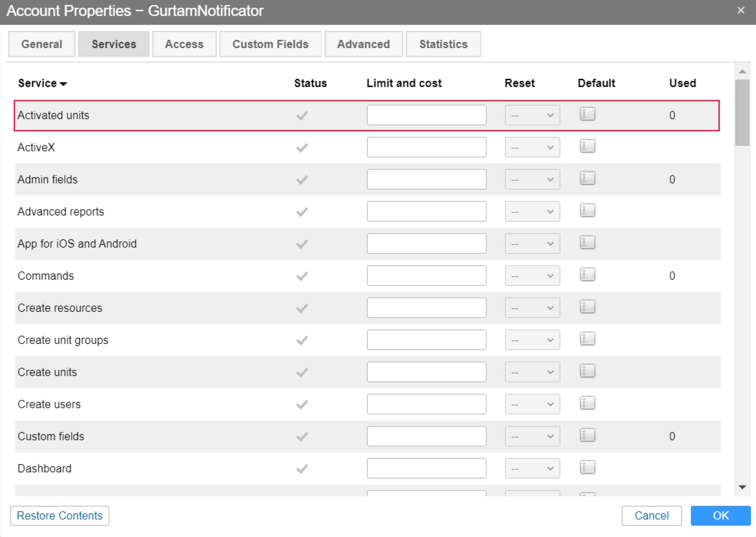Open the Reset dropdown for Dashboard
This screenshot has height=537, width=756.
coord(532,468)
